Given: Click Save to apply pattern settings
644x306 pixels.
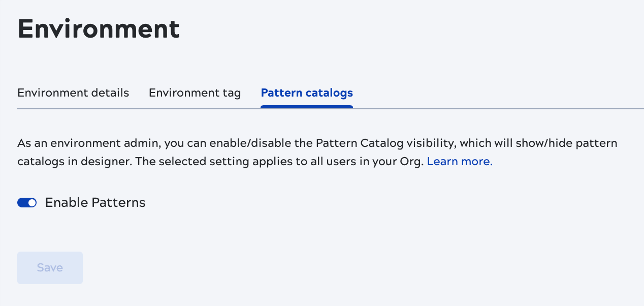Looking at the screenshot, I should pyautogui.click(x=50, y=268).
